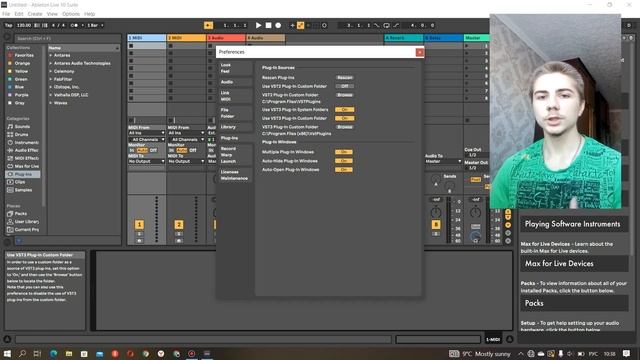Switch to Look Feel preferences tab

pyautogui.click(x=235, y=68)
